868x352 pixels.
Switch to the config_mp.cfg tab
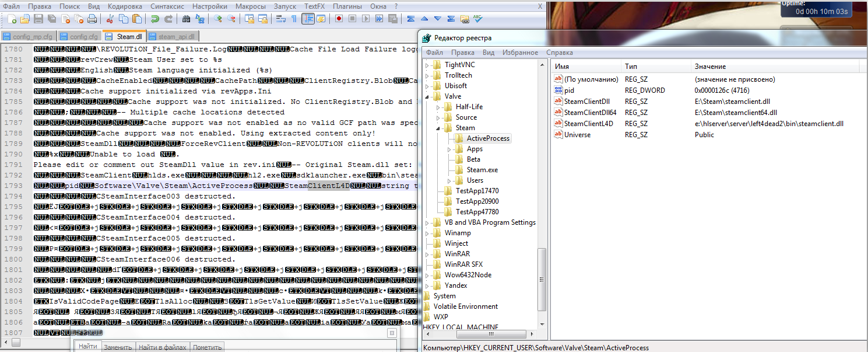29,36
